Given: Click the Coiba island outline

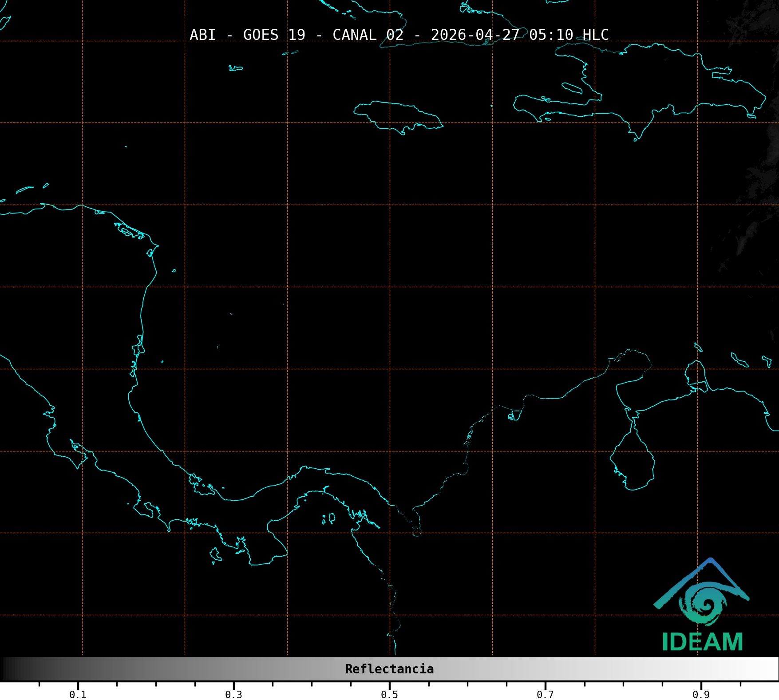Looking at the screenshot, I should (x=216, y=554).
